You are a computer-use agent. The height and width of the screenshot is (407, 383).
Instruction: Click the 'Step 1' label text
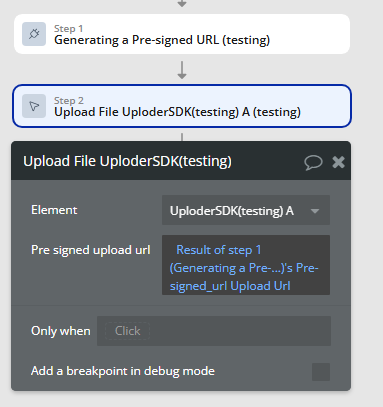[x=69, y=29]
